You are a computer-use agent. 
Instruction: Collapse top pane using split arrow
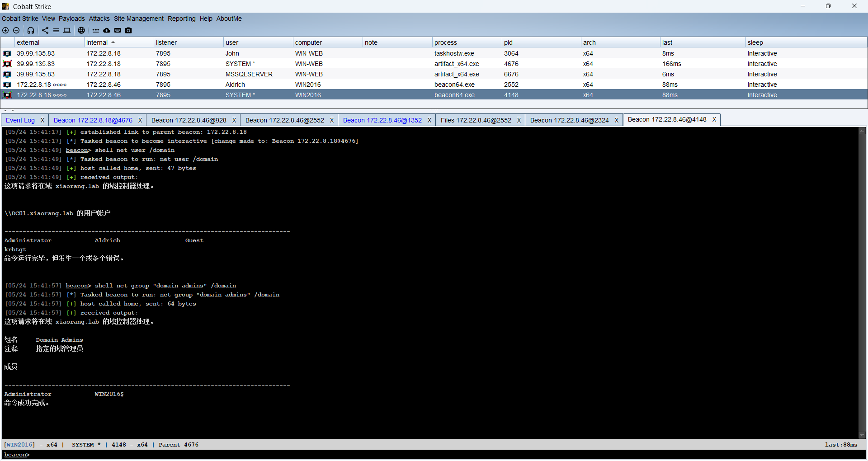pos(5,110)
